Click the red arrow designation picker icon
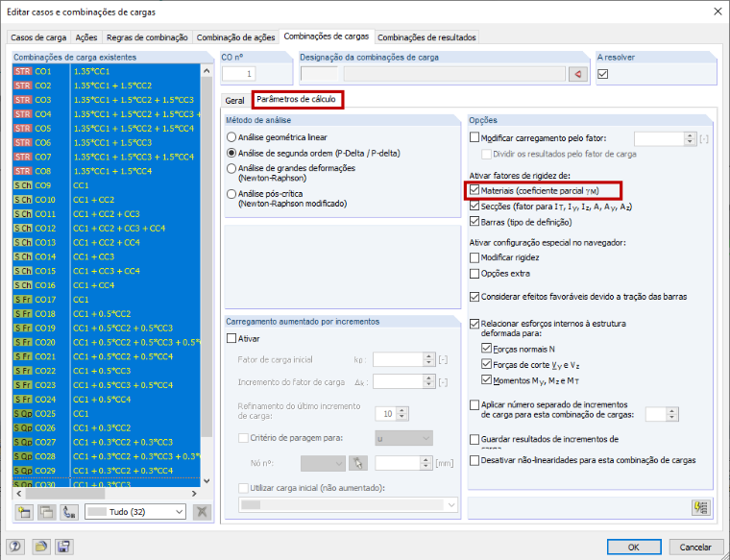The width and height of the screenshot is (730, 560). 578,74
